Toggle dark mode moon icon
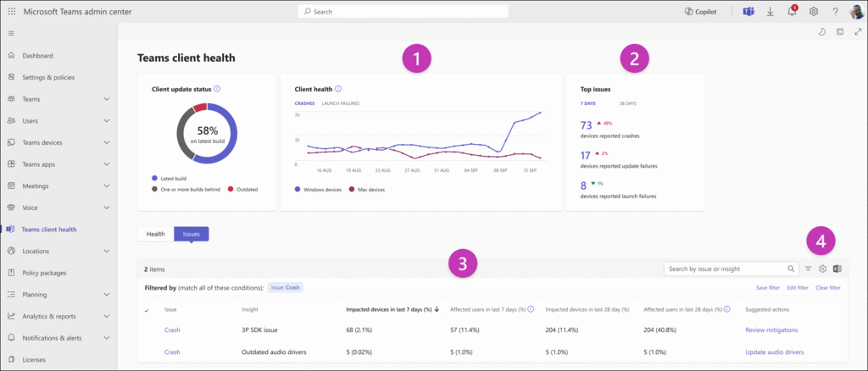The width and height of the screenshot is (868, 371). click(x=822, y=32)
